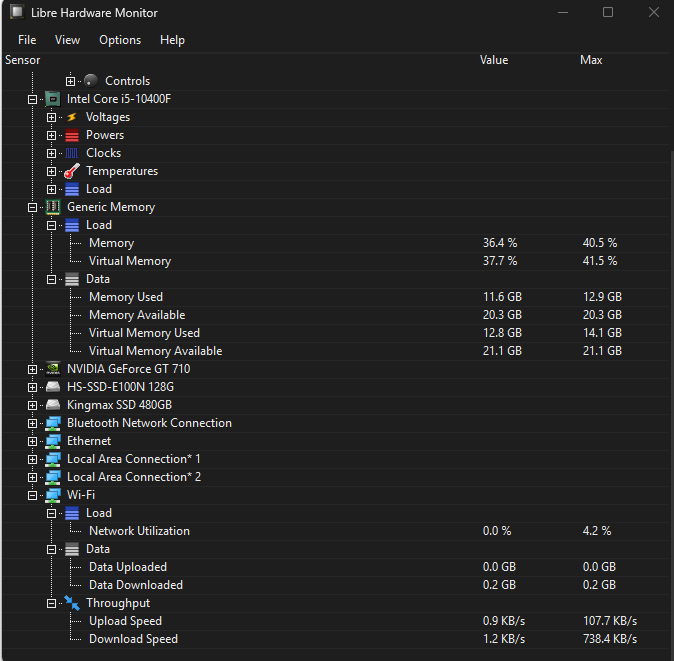Viewport: 674px width, 661px height.
Task: Expand the Controls node
Action: point(70,81)
